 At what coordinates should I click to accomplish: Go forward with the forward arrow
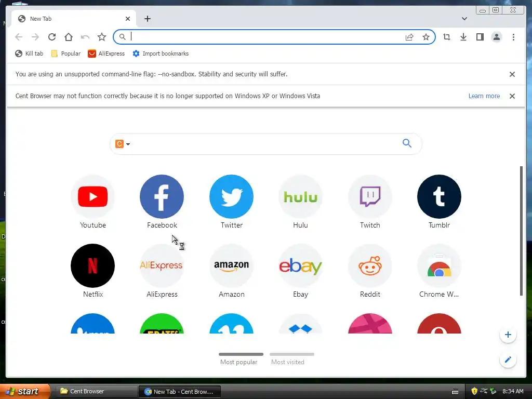(x=35, y=37)
